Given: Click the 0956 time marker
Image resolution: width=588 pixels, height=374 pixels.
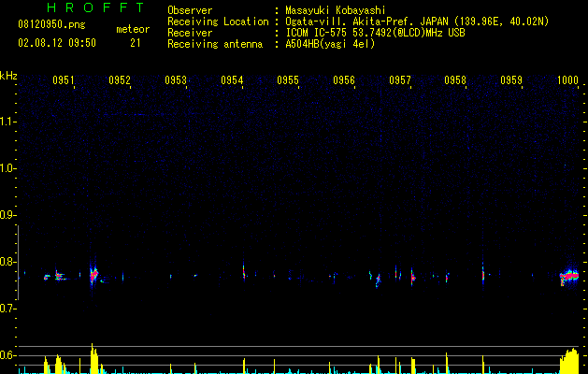Looking at the screenshot, I should point(344,80).
